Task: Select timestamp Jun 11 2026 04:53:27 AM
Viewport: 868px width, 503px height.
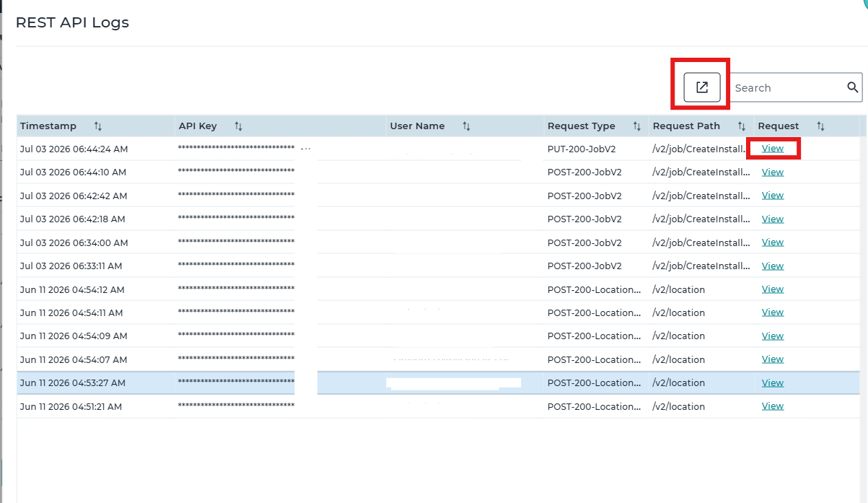Action: (x=73, y=382)
